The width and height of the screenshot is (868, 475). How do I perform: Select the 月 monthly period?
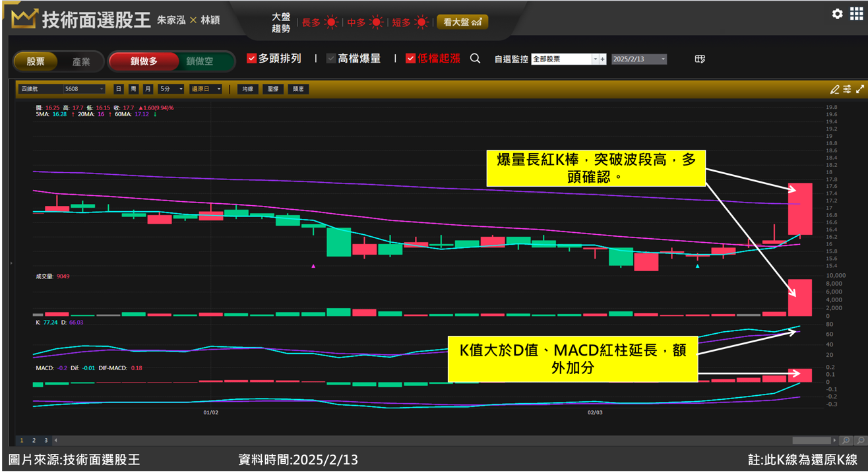tap(148, 89)
